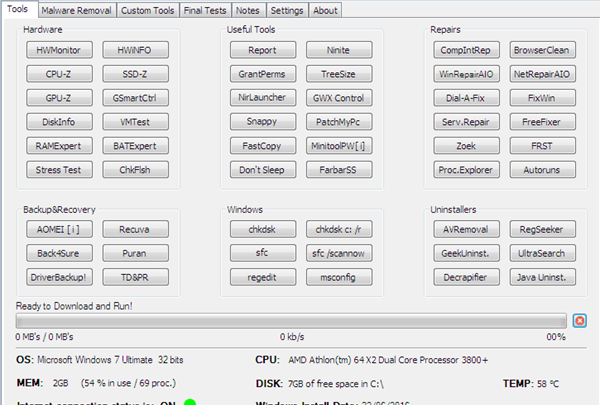Screen dimensions: 600x405
Task: Launch Dial-A-Fix
Action: coord(466,98)
